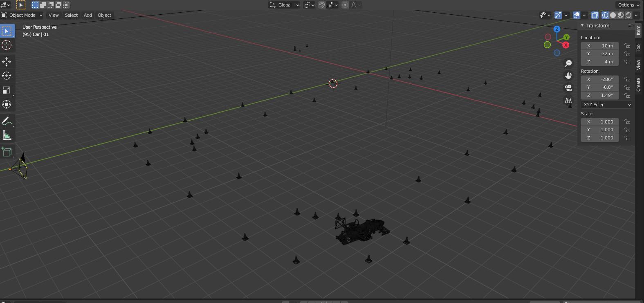Choose the Rotate tool
Image resolution: width=644 pixels, height=303 pixels.
7,76
